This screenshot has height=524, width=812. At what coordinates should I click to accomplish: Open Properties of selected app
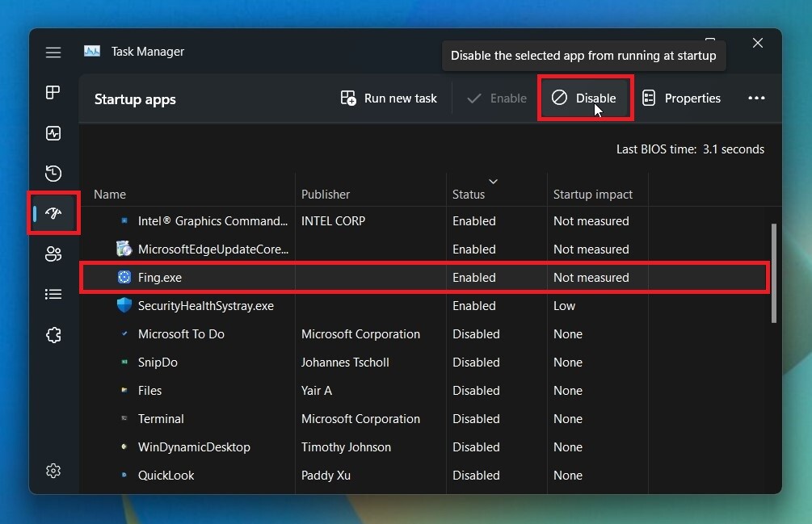tap(681, 99)
